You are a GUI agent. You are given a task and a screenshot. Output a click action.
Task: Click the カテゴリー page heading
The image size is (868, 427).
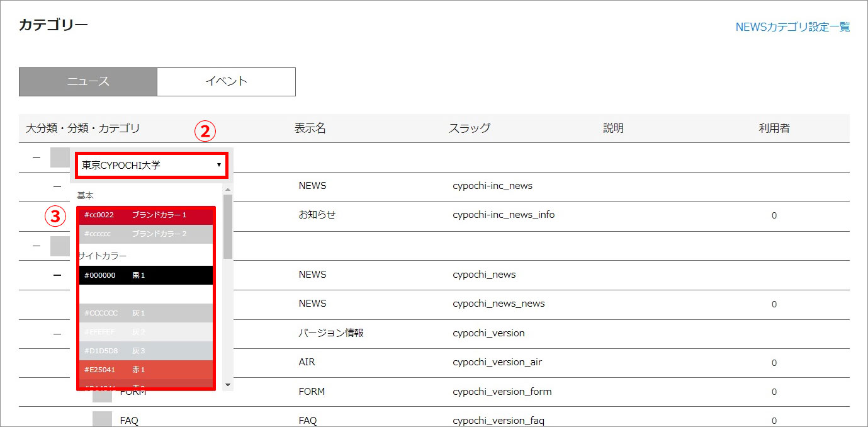(54, 25)
